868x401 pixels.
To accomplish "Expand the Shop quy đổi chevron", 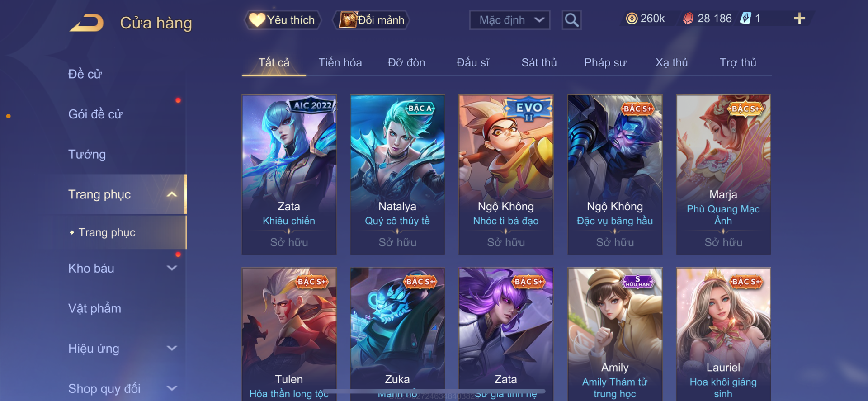I will click(x=172, y=388).
